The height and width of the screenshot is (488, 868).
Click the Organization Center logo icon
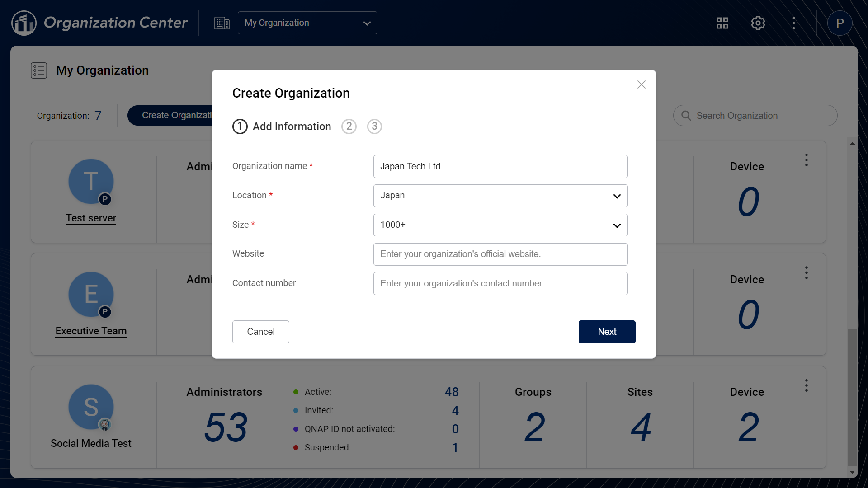tap(24, 23)
